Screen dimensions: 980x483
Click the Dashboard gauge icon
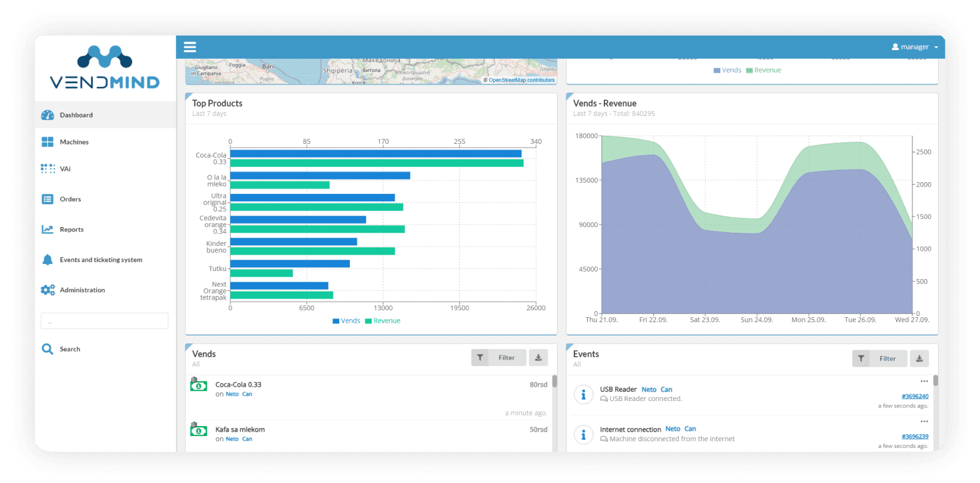48,115
